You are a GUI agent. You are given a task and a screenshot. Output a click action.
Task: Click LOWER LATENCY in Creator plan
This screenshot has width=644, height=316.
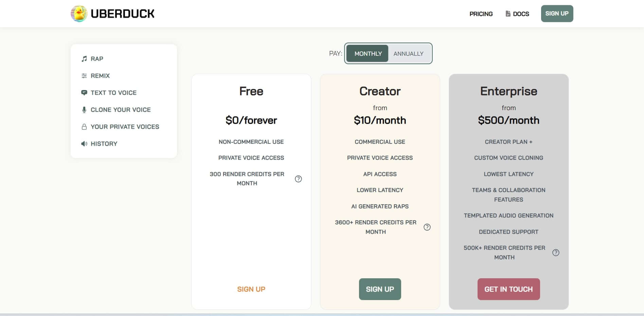pos(380,190)
